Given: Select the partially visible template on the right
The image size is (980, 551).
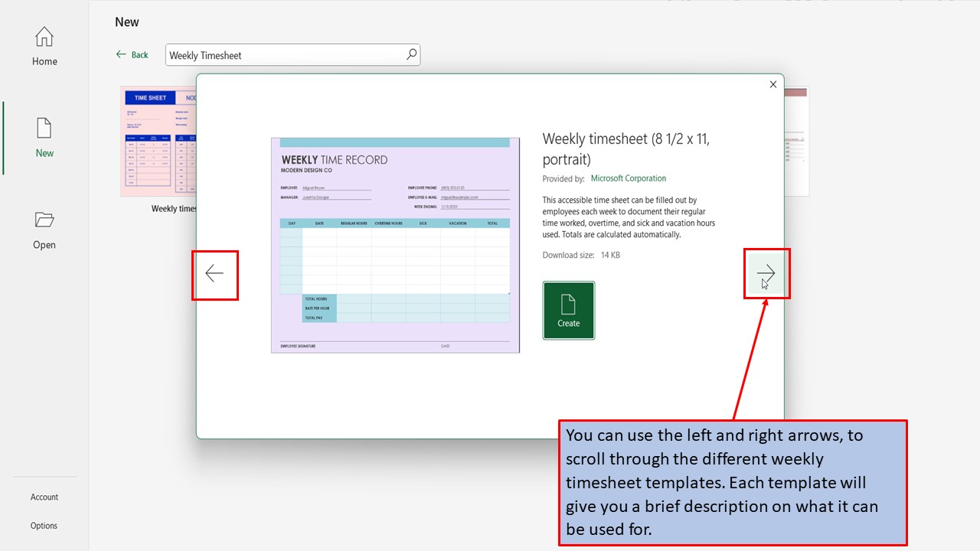Looking at the screenshot, I should point(796,140).
